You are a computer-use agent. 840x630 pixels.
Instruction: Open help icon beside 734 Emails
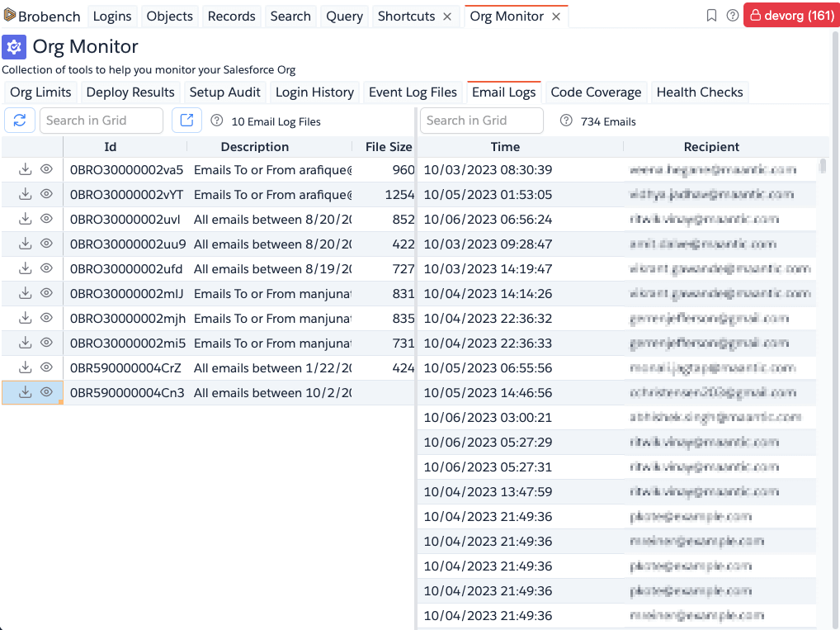[566, 121]
